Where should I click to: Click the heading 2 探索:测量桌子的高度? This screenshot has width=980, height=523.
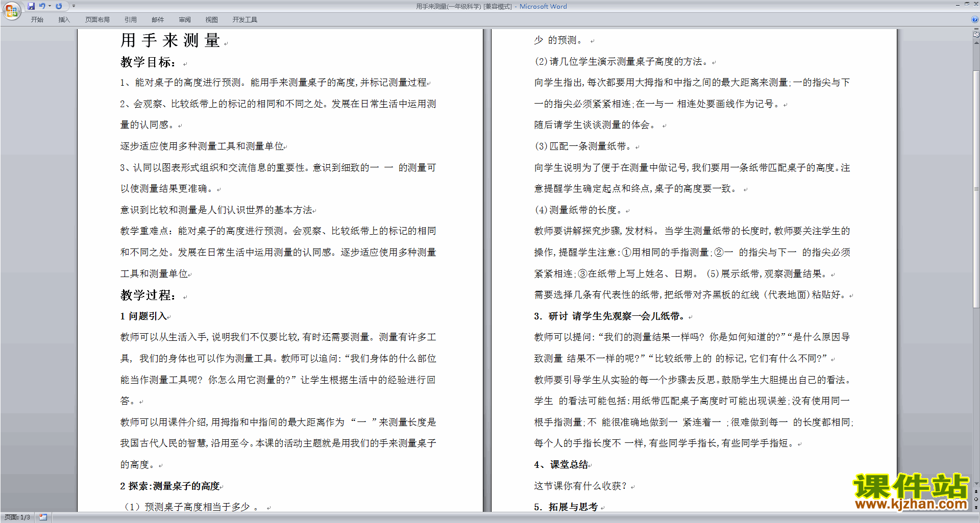(x=170, y=486)
